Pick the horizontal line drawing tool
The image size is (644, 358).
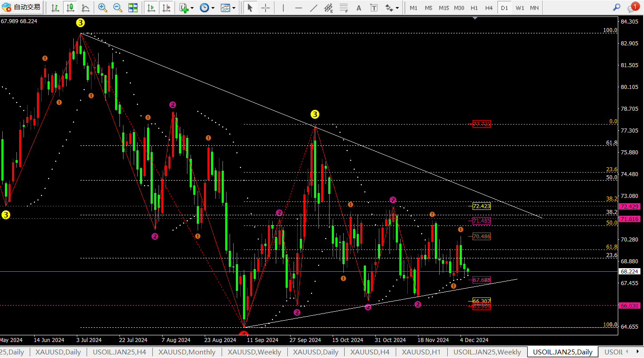click(x=298, y=8)
